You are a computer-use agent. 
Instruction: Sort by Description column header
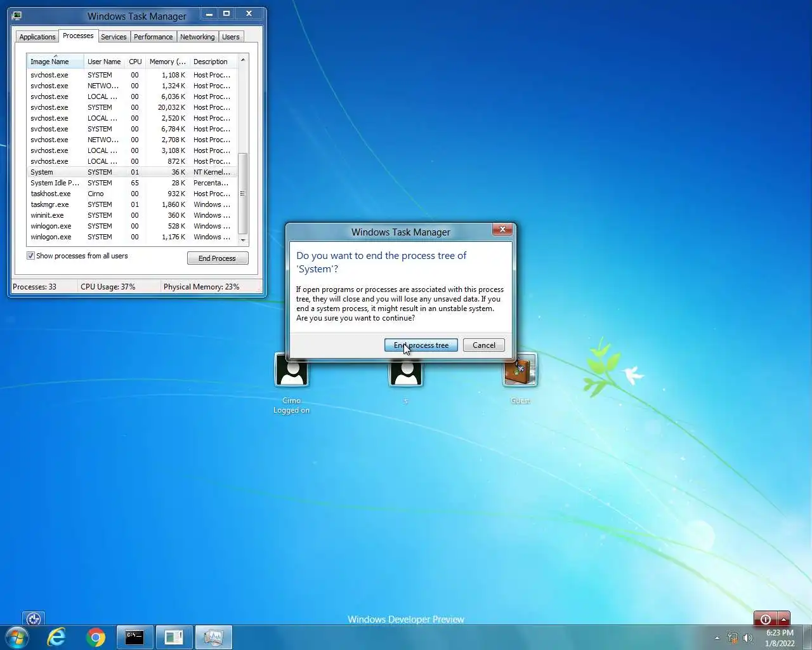pos(213,62)
